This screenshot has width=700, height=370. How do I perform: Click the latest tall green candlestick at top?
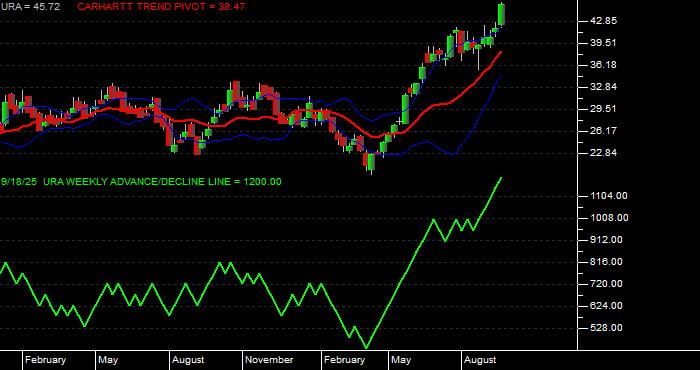coord(501,14)
